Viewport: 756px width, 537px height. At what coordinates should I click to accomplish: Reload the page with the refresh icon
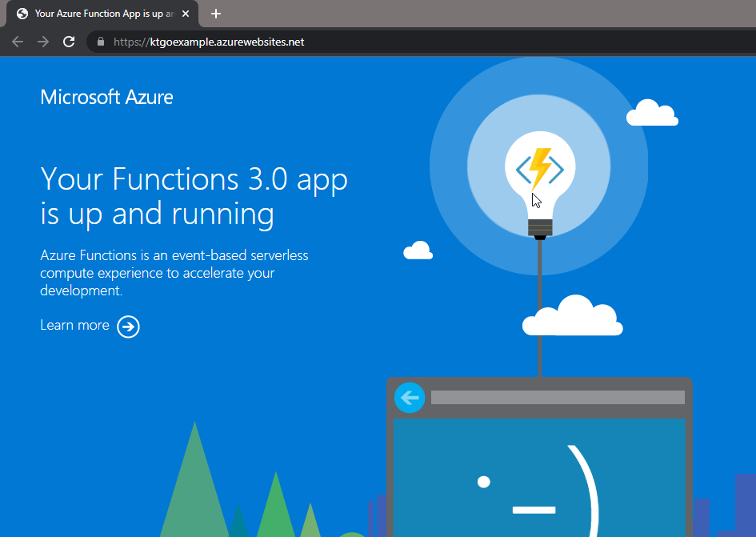point(69,42)
